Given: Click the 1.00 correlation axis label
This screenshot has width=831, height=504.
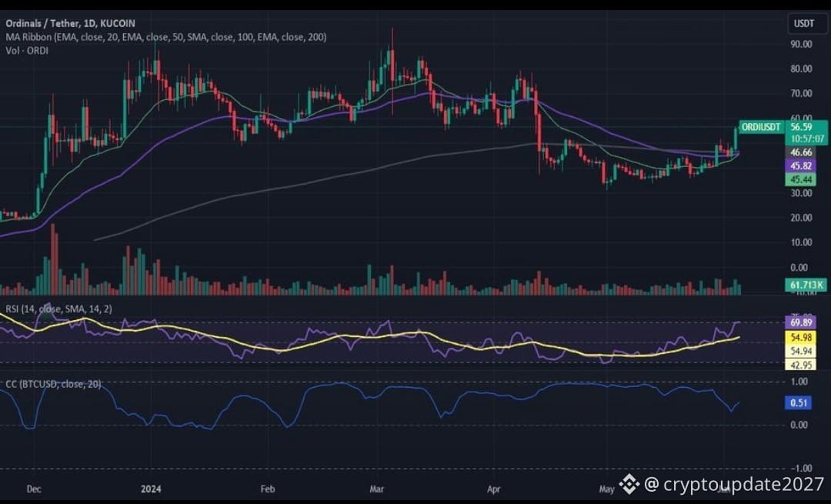Looking at the screenshot, I should click(799, 382).
